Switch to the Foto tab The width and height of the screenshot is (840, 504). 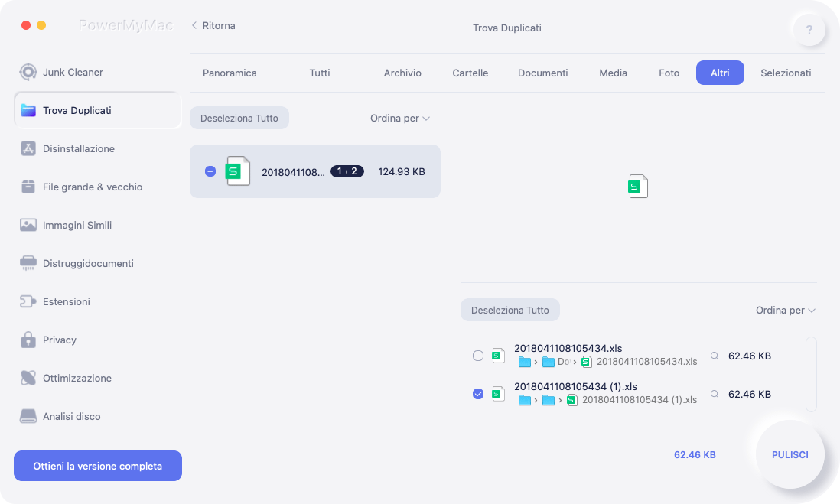[669, 73]
